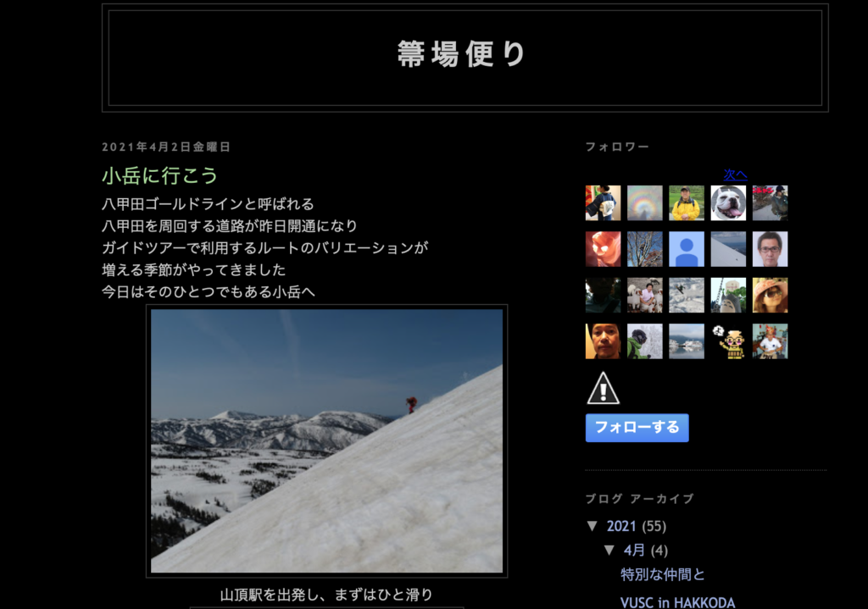
Task: Open the 4月 archive link
Action: point(634,551)
